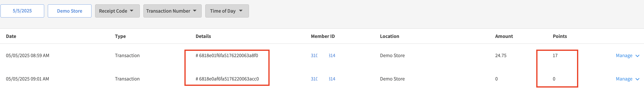Expand the Receipt Code dropdown
The image size is (644, 89).
pos(117,11)
